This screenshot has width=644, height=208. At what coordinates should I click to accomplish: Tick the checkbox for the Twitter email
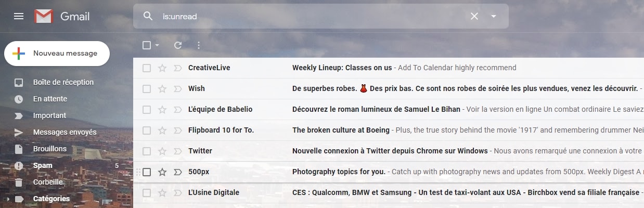coord(147,151)
